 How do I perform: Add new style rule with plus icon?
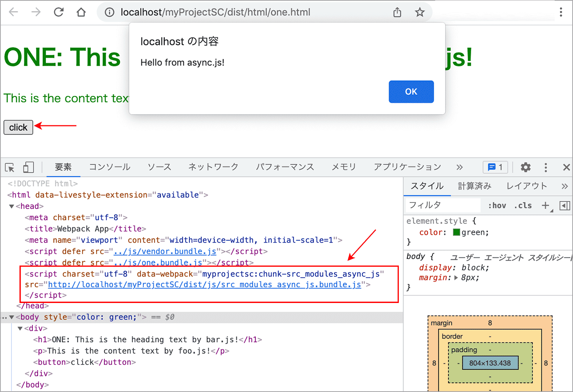(545, 206)
